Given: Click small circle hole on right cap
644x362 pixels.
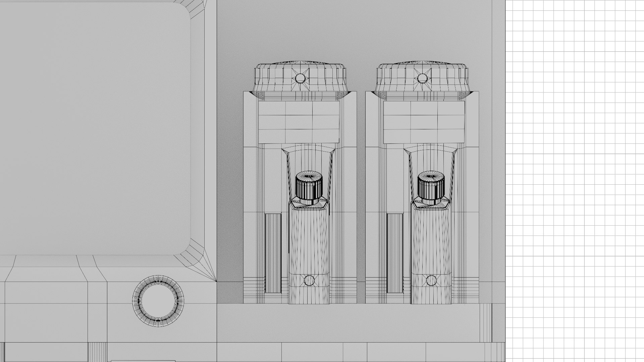Looking at the screenshot, I should [x=422, y=78].
